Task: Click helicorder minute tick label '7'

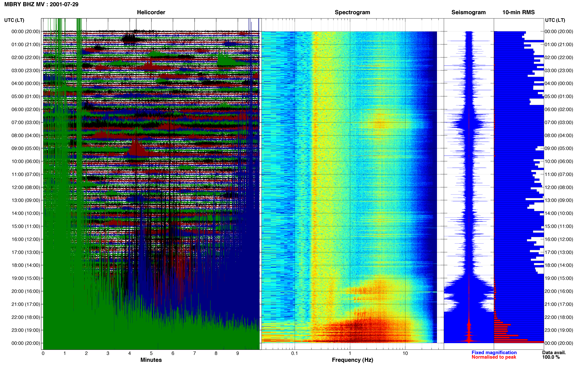Action: (x=195, y=353)
